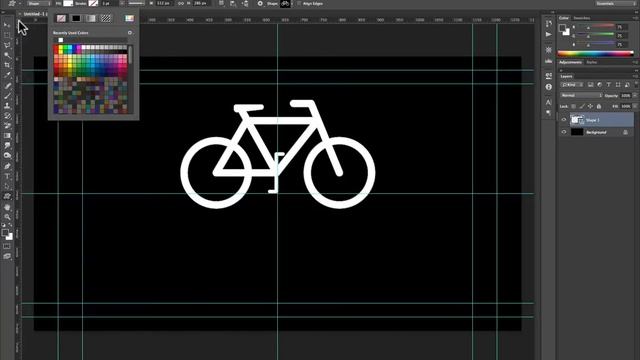The height and width of the screenshot is (360, 640).
Task: Hide the Background layer
Action: (564, 132)
